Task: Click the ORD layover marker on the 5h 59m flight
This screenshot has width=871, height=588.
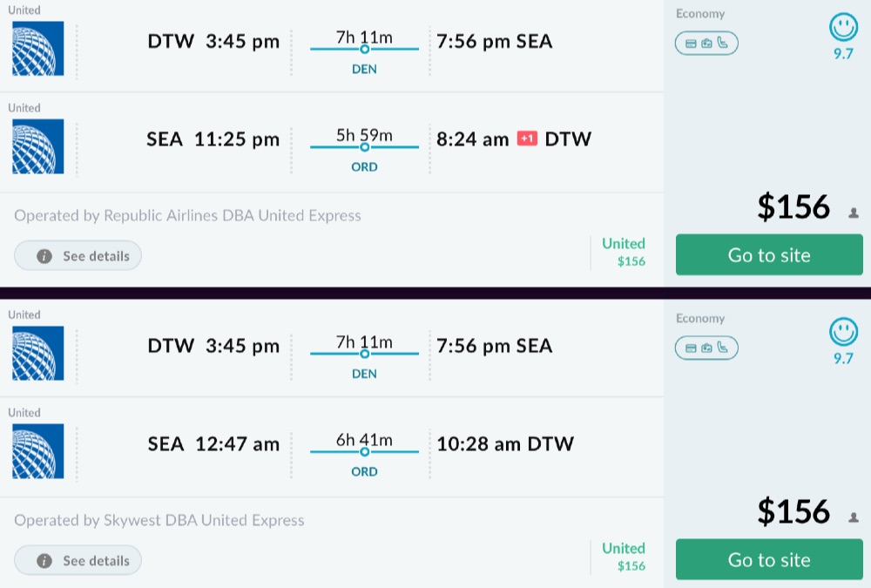Action: point(364,147)
